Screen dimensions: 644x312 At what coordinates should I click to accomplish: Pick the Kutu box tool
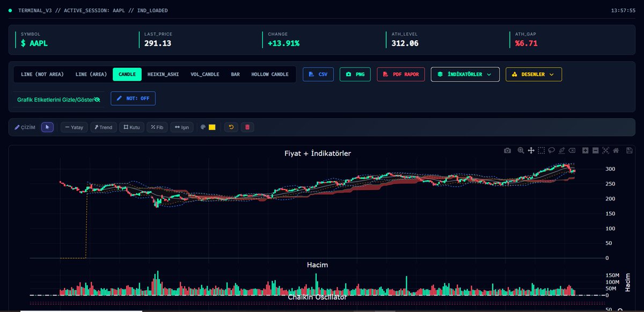click(x=131, y=127)
